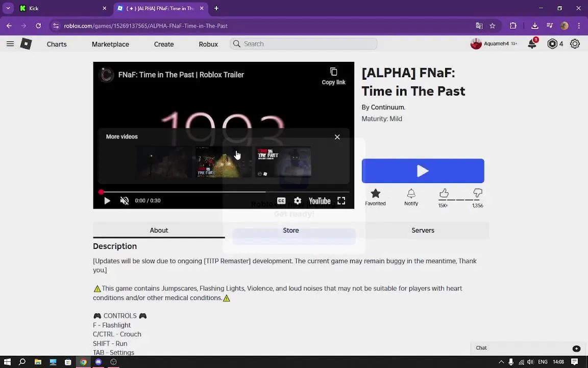Expand the Roblox Chat panel
588x368 pixels.
coord(529,348)
